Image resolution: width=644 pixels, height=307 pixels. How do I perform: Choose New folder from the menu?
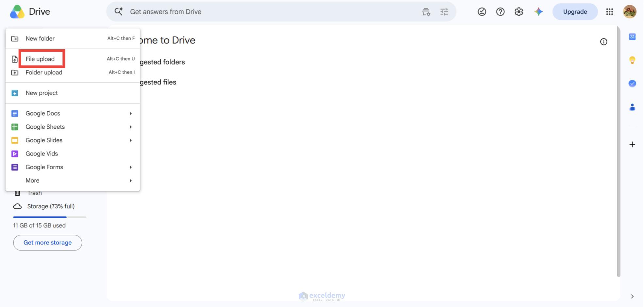(73, 39)
